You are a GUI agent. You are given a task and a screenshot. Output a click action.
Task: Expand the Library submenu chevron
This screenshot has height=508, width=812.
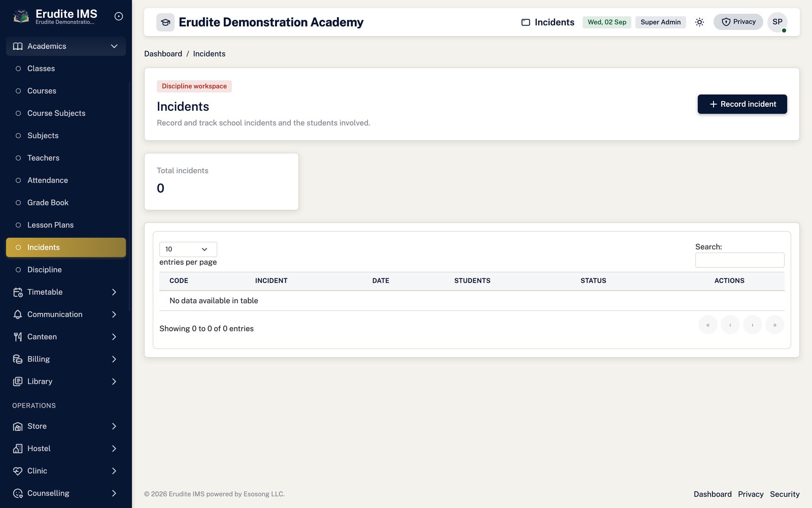point(114,382)
